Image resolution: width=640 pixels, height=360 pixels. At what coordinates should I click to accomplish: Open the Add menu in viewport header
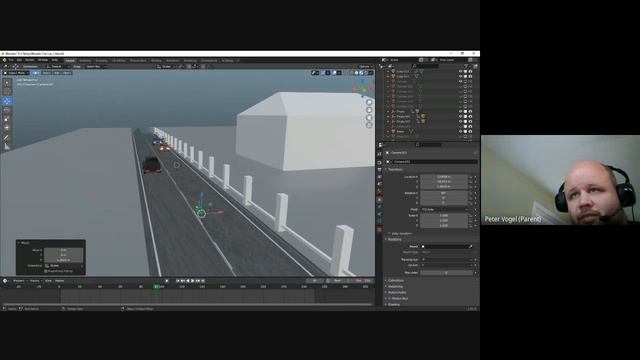tap(57, 73)
